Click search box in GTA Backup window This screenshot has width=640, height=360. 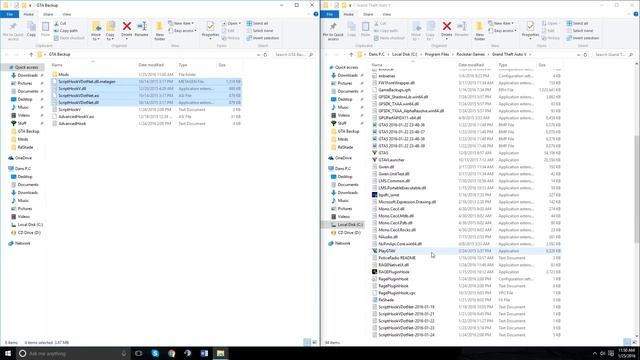click(x=293, y=54)
